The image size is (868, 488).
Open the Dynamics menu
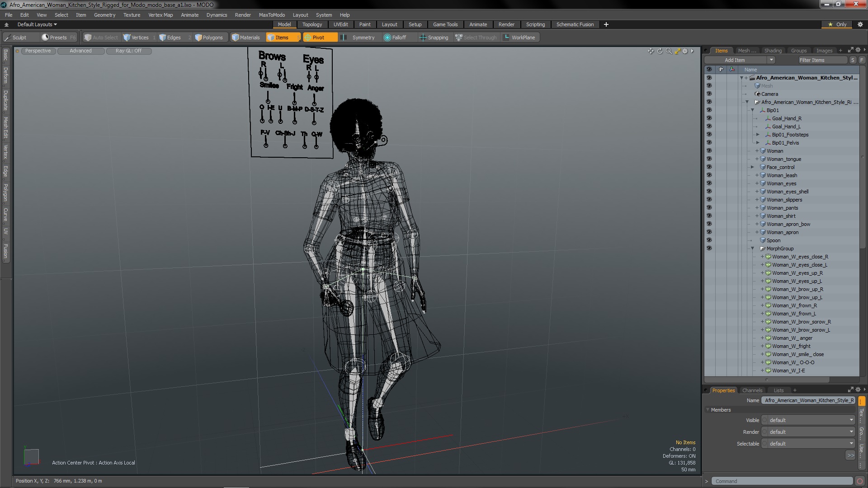click(x=217, y=15)
